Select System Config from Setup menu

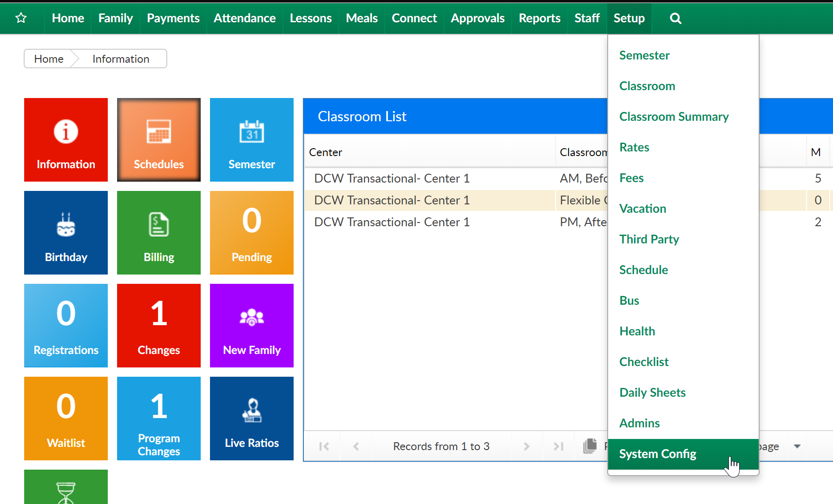point(657,454)
